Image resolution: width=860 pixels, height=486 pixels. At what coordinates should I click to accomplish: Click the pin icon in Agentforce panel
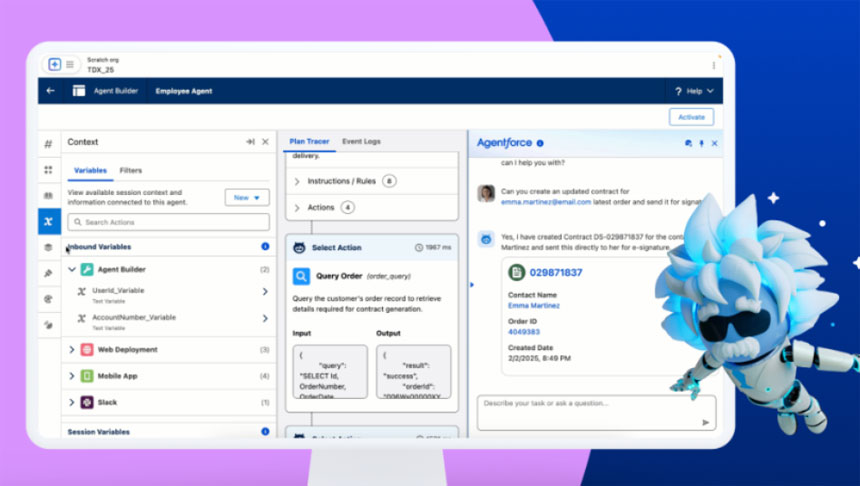(x=701, y=143)
